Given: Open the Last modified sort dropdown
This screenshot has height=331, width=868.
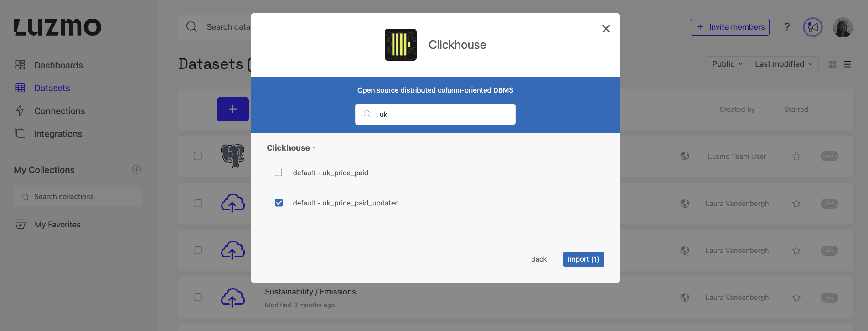Looking at the screenshot, I should (783, 64).
